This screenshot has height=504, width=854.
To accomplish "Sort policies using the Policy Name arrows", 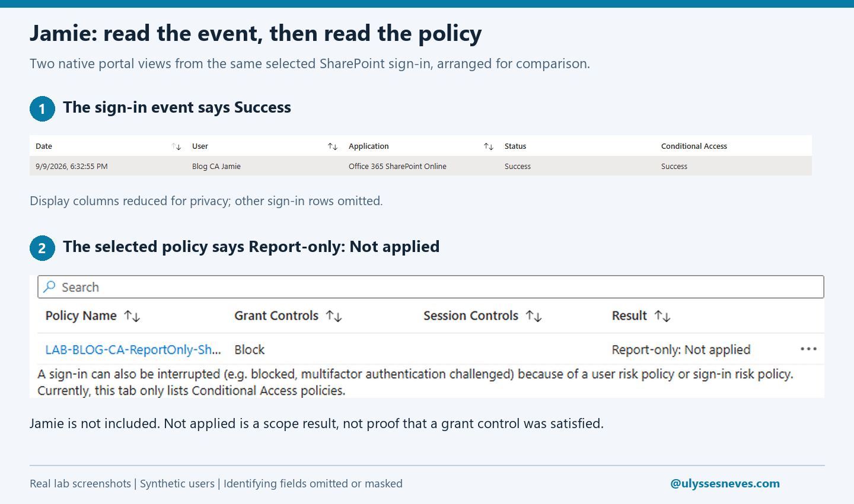I will pos(132,316).
